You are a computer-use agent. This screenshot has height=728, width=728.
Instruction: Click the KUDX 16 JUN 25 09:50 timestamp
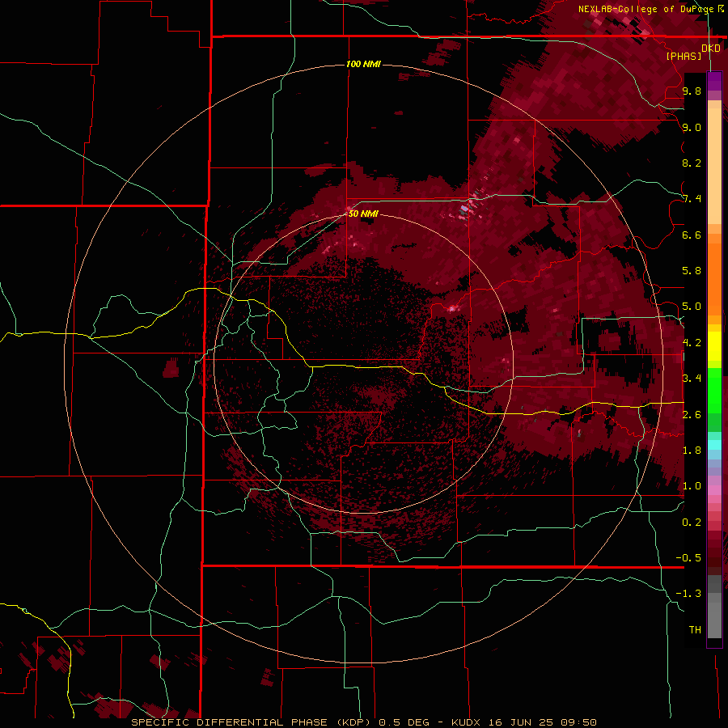click(x=524, y=722)
